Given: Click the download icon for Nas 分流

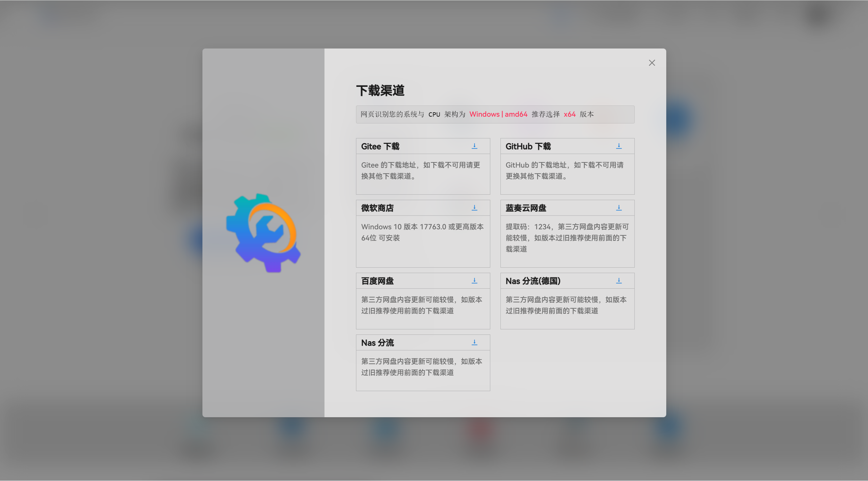Looking at the screenshot, I should pyautogui.click(x=474, y=342).
